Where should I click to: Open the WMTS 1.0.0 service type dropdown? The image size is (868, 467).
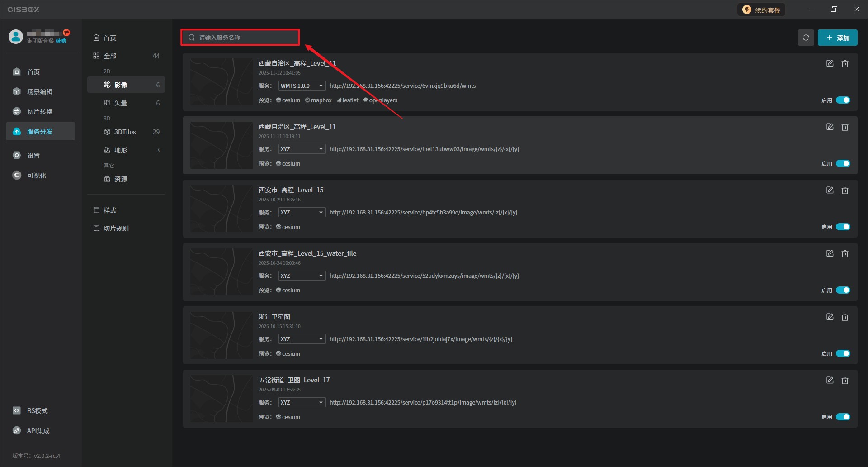click(x=302, y=86)
